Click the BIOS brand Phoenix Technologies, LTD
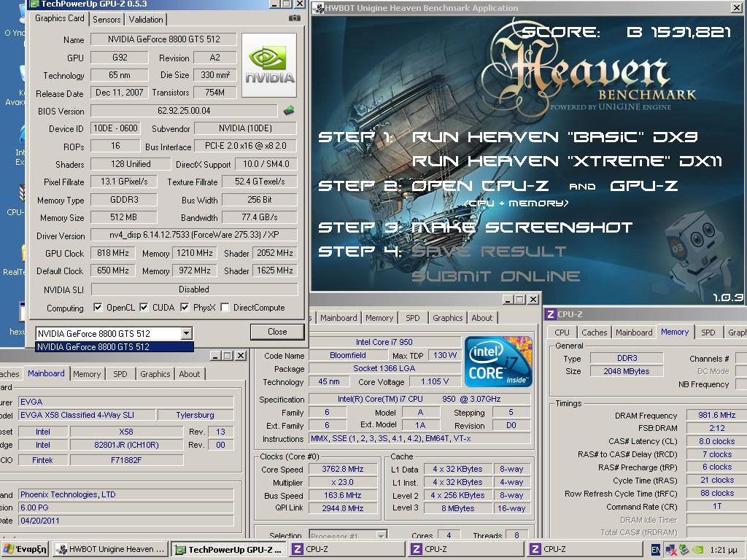This screenshot has width=747, height=560. coord(125,494)
